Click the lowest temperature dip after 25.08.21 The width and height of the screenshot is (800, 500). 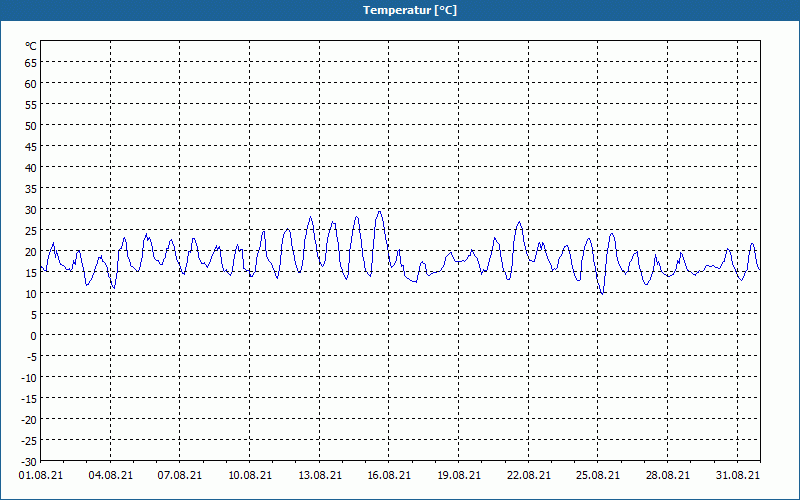click(x=603, y=293)
